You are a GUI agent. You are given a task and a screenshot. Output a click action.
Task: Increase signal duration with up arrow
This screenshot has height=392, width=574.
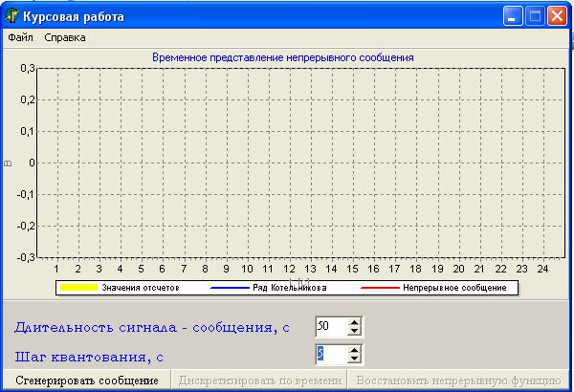click(x=354, y=322)
